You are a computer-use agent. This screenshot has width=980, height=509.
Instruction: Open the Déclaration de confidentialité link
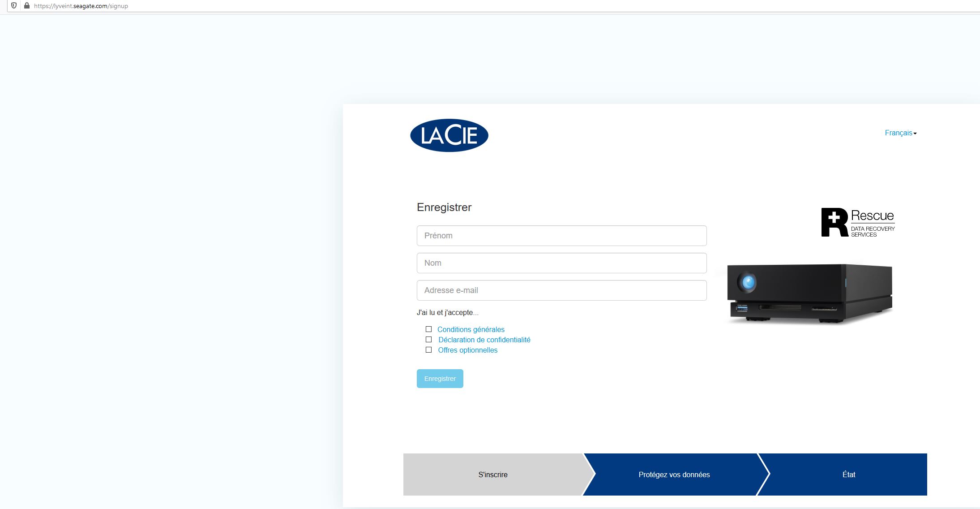pos(484,340)
